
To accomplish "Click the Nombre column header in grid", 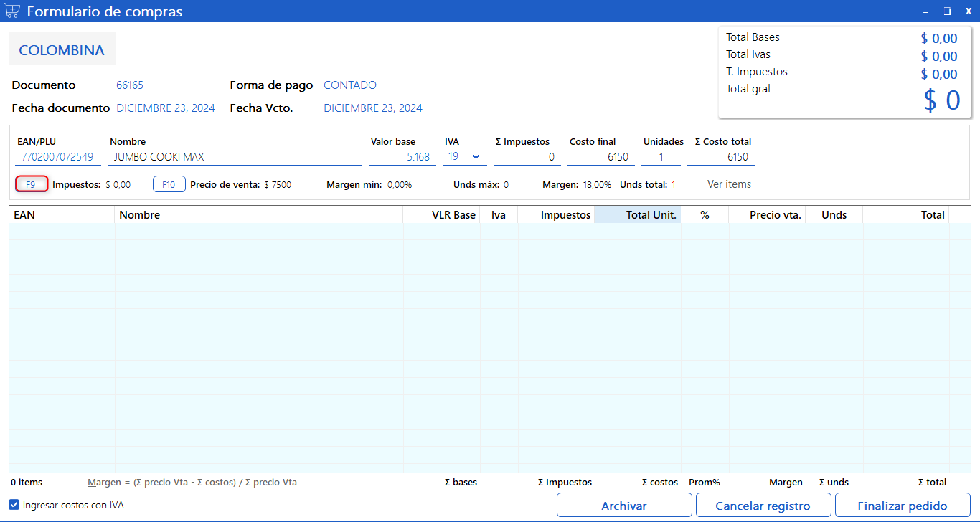I will pyautogui.click(x=258, y=214).
